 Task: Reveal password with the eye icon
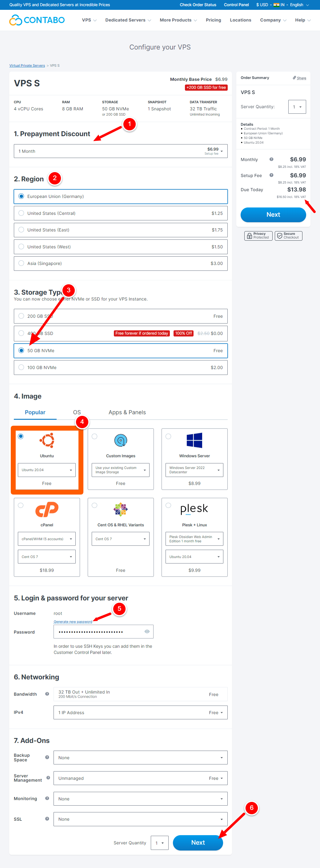coord(147,631)
